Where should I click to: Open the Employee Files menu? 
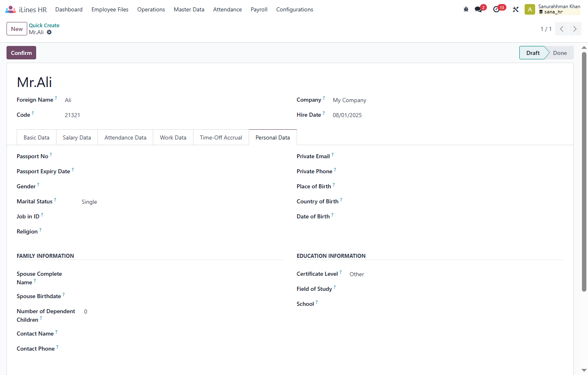pyautogui.click(x=110, y=9)
